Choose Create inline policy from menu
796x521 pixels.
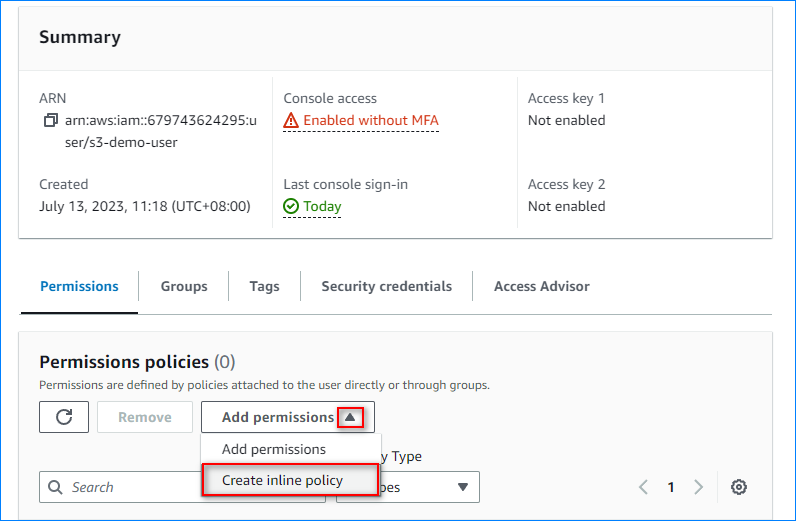coord(282,481)
